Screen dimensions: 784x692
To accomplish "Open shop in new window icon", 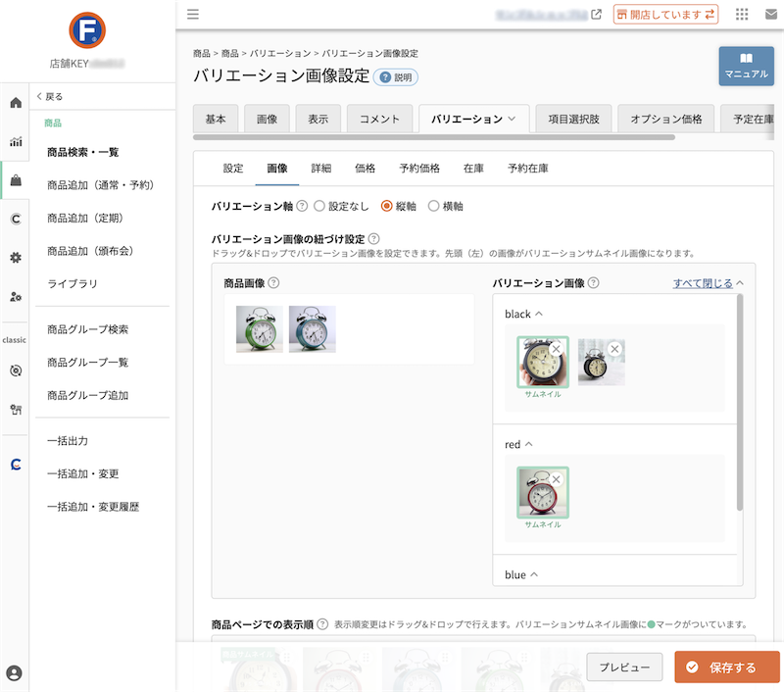I will pos(596,14).
